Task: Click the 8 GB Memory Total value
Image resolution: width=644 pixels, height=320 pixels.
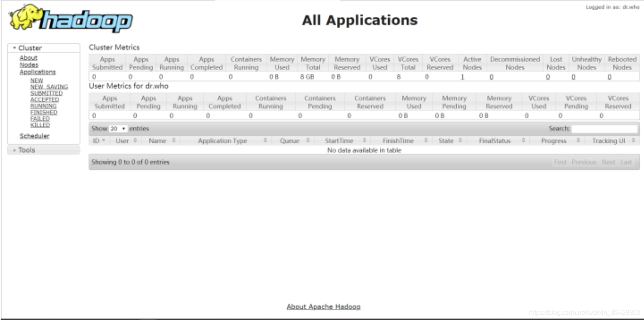Action: 307,77
